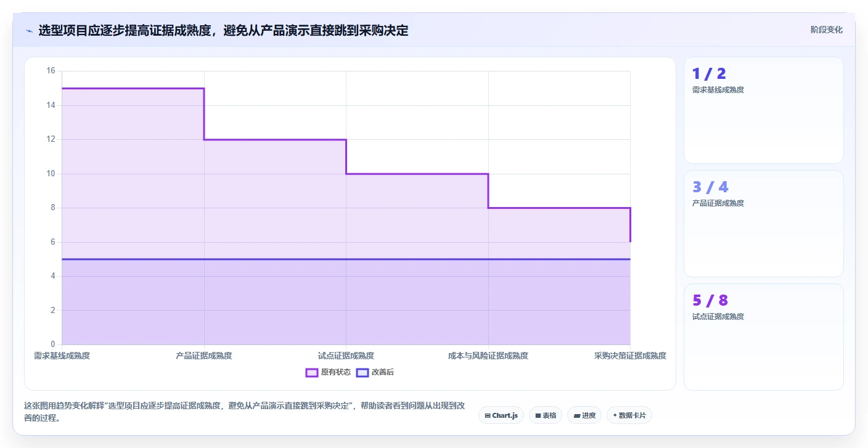This screenshot has width=868, height=448.
Task: Click the 3 / 4 metric value
Action: (710, 187)
